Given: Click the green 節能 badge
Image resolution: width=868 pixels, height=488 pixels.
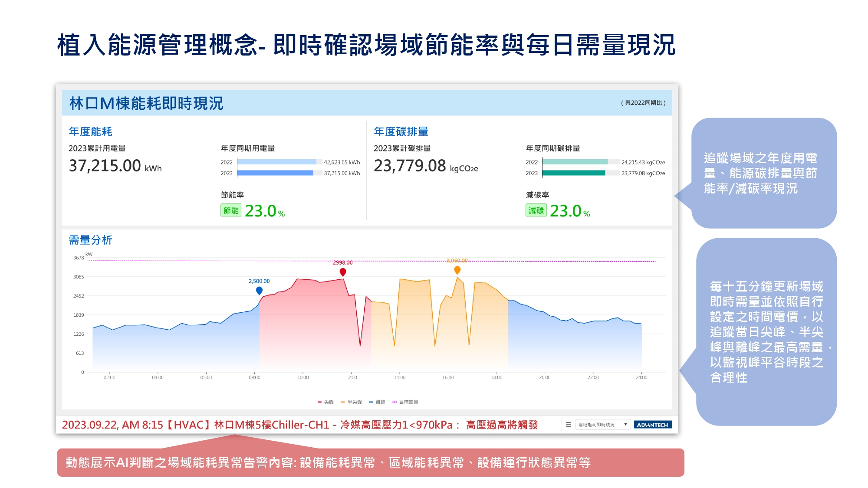Looking at the screenshot, I should point(231,210).
